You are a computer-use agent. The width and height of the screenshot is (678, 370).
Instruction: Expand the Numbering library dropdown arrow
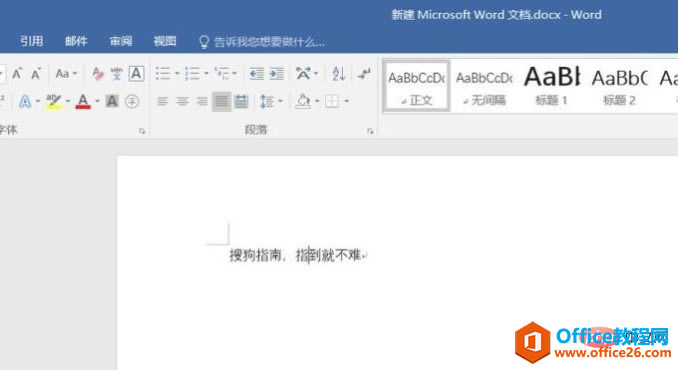tap(206, 73)
